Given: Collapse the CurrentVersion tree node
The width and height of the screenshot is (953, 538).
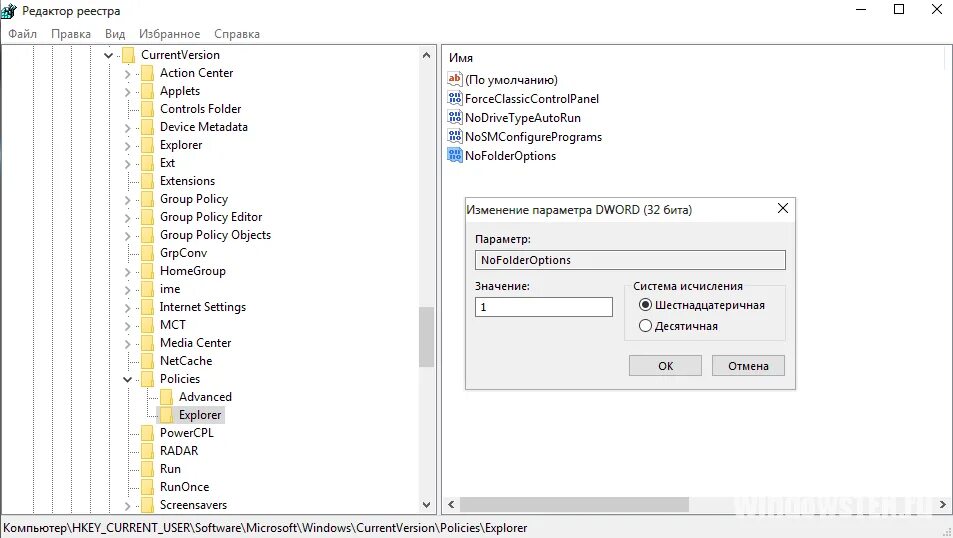Looking at the screenshot, I should click(108, 55).
